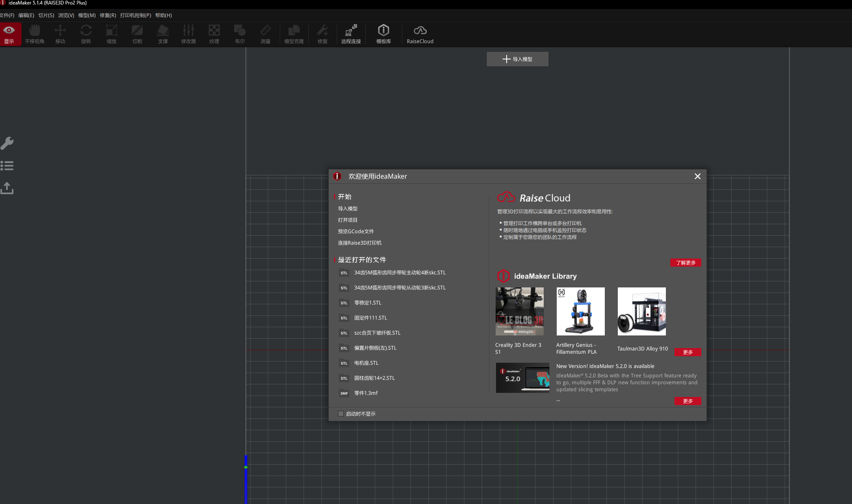The width and height of the screenshot is (852, 504).
Task: Open the 支撑 support tool
Action: click(x=163, y=34)
